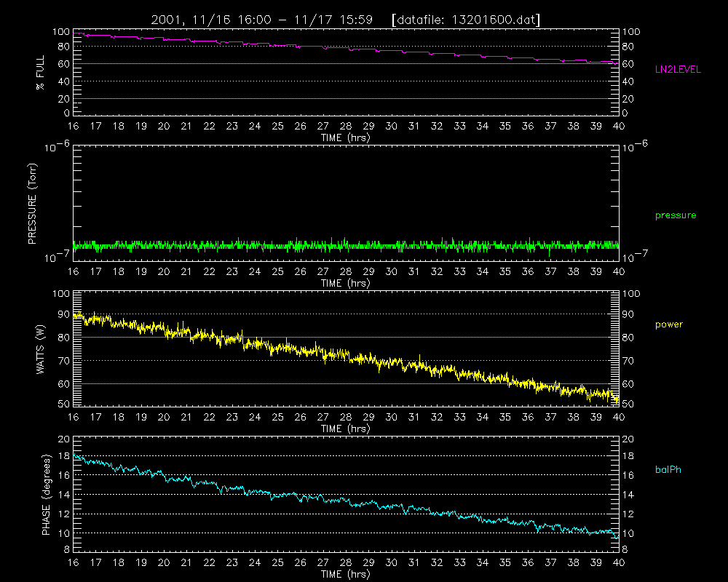Click the green pressure legend label
This screenshot has height=582, width=728.
[x=676, y=215]
